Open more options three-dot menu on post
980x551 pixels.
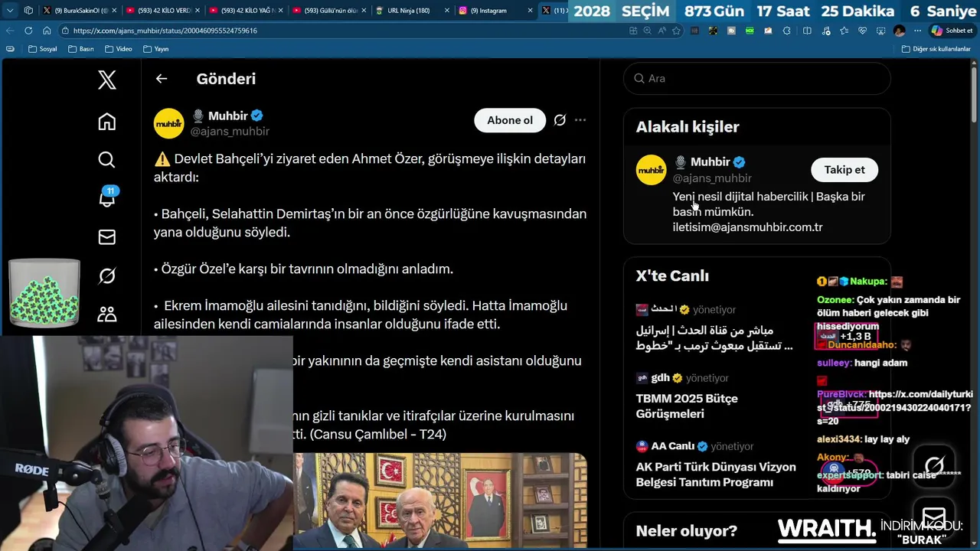coord(580,120)
